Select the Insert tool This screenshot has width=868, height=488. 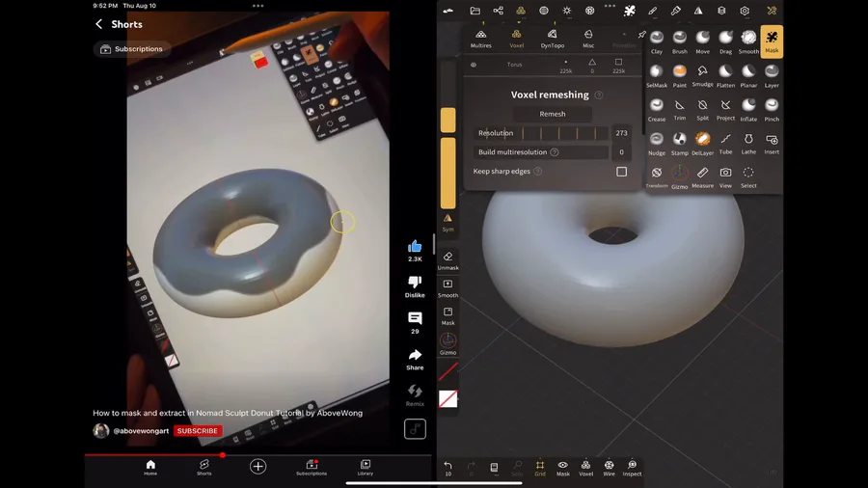772,144
